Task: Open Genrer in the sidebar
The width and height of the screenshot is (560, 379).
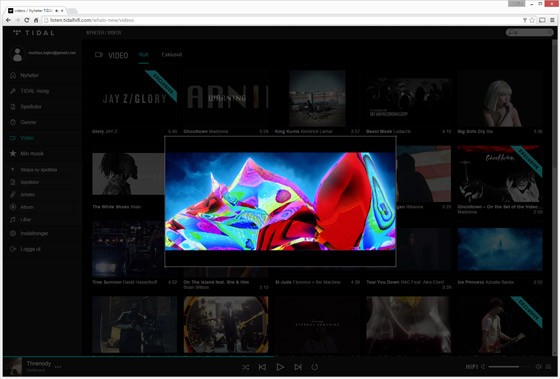Action: (28, 122)
